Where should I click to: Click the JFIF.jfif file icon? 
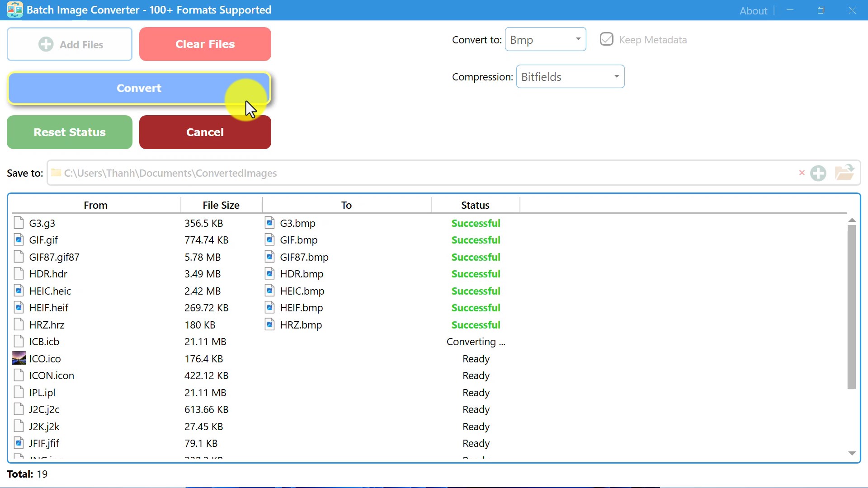19,443
